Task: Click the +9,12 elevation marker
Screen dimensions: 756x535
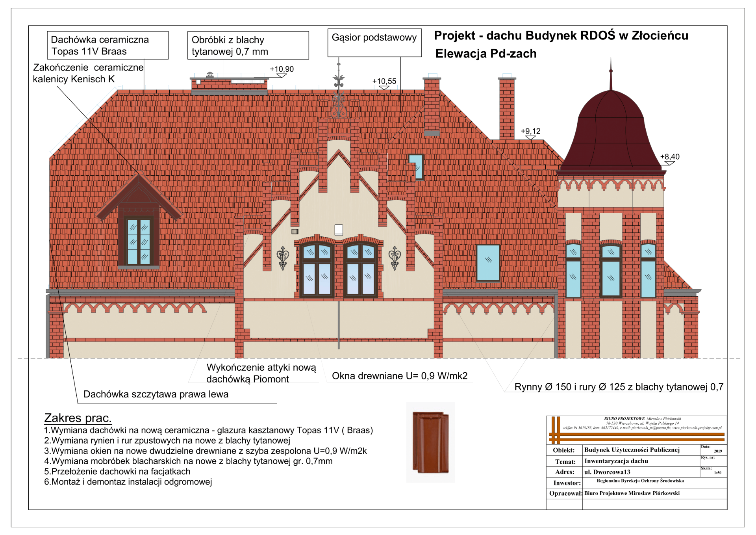Action: (530, 132)
